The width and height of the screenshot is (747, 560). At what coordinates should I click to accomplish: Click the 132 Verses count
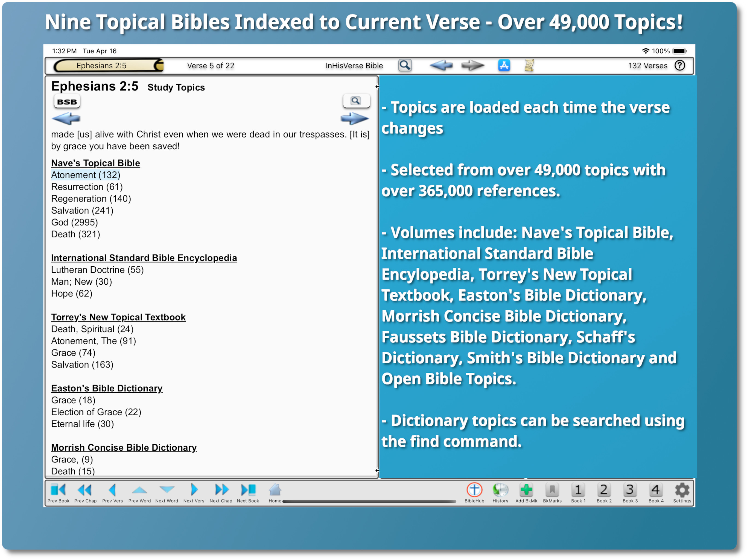(648, 66)
